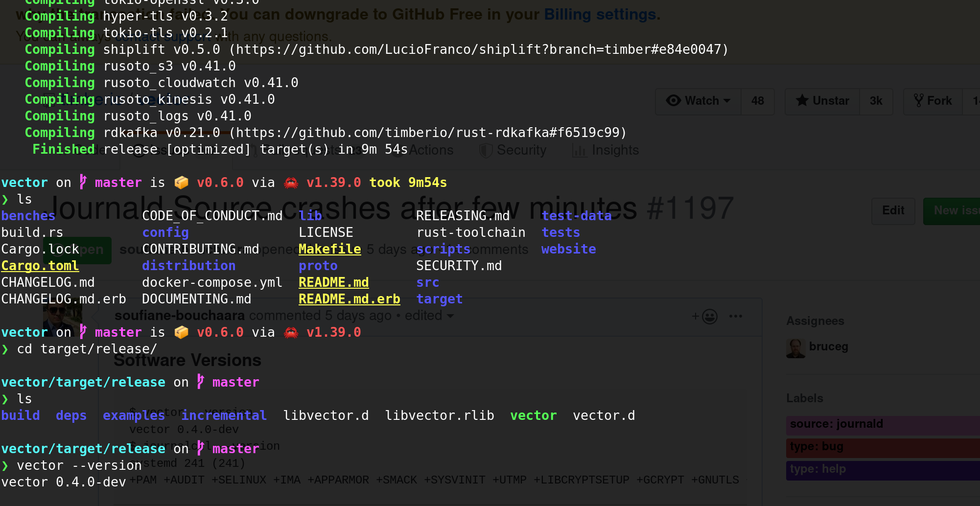Click the Unstar button
This screenshot has height=506, width=980.
(x=822, y=101)
